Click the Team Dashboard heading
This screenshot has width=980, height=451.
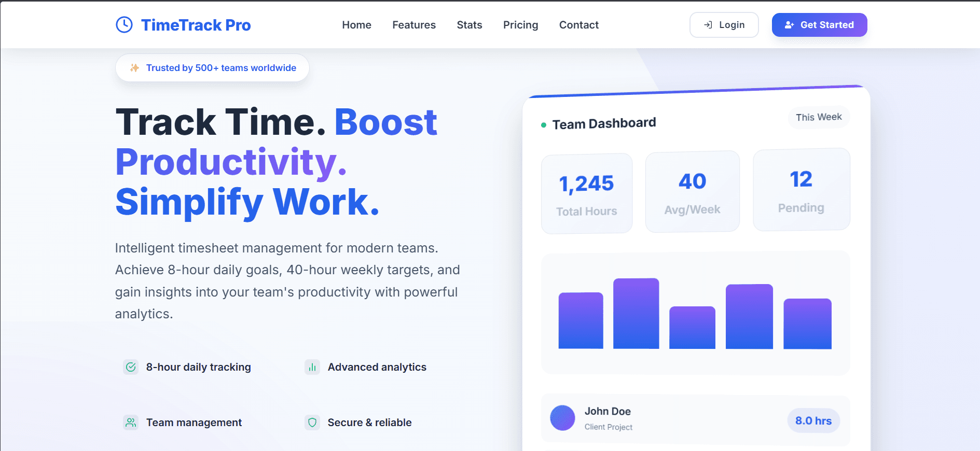tap(604, 123)
